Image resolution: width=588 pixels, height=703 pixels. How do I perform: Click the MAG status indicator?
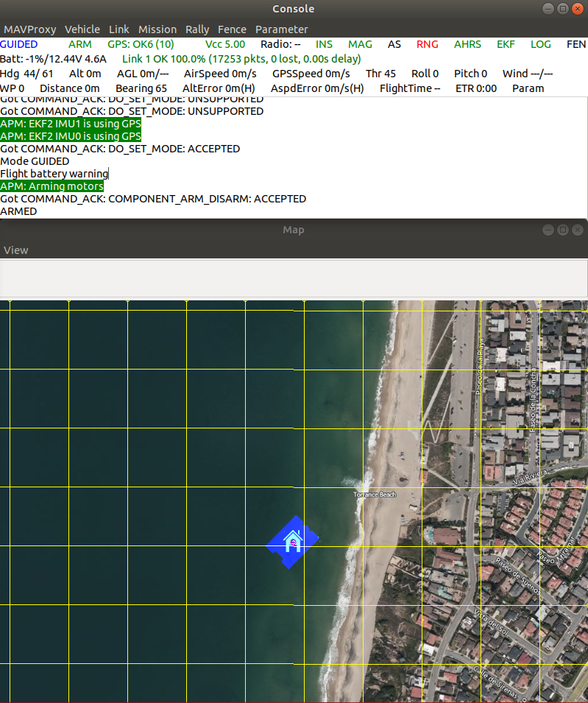click(x=360, y=44)
